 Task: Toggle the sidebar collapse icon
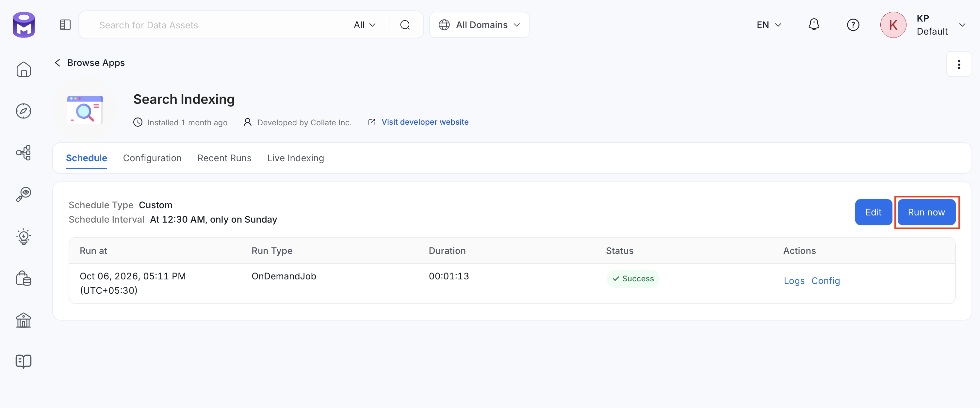coord(65,25)
